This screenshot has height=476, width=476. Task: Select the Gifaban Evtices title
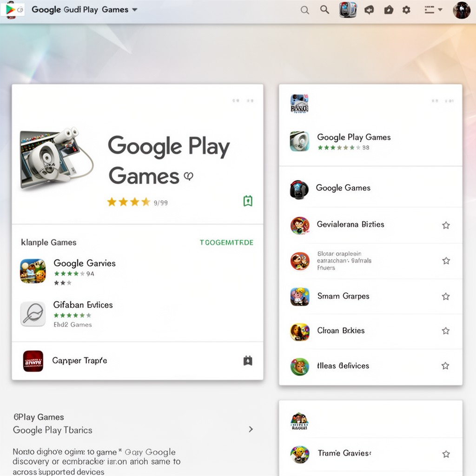(x=83, y=304)
